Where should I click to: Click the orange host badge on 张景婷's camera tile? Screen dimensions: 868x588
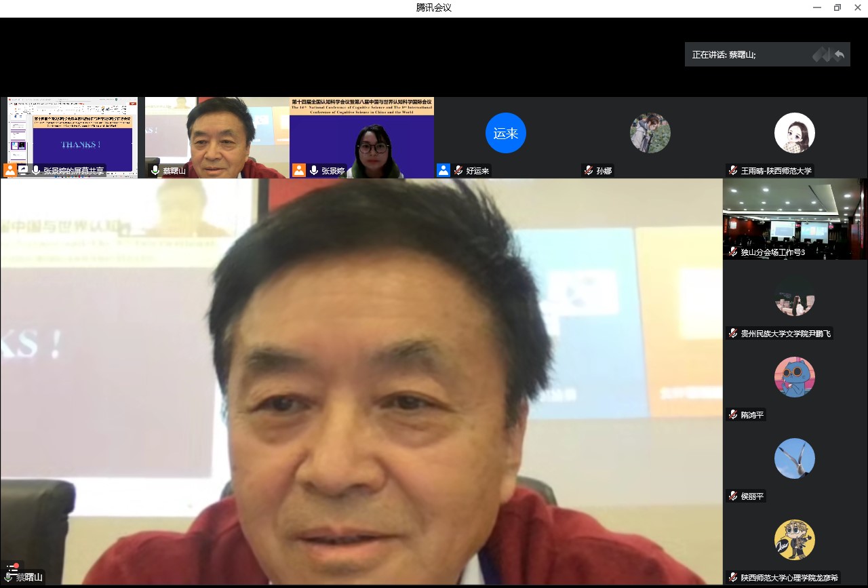point(298,170)
